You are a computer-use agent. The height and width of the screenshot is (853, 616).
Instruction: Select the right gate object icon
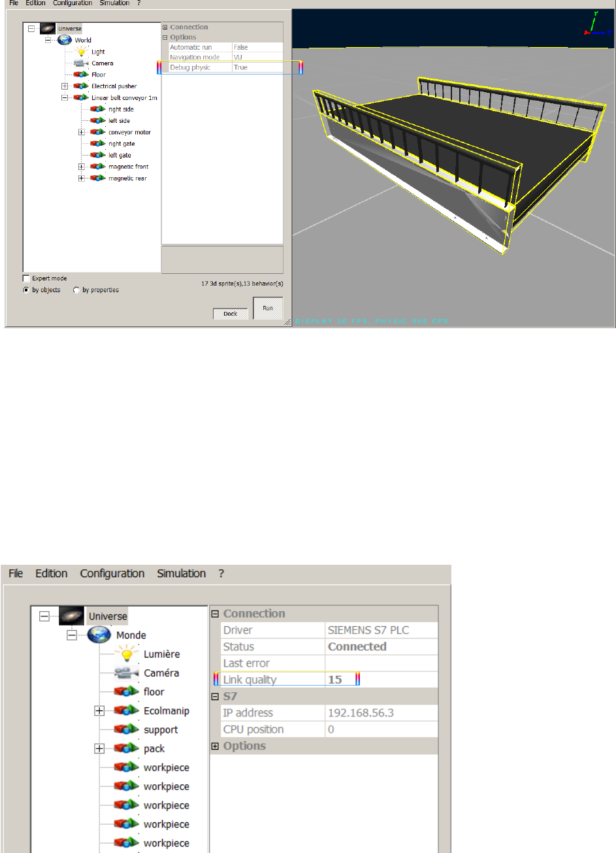(98, 144)
